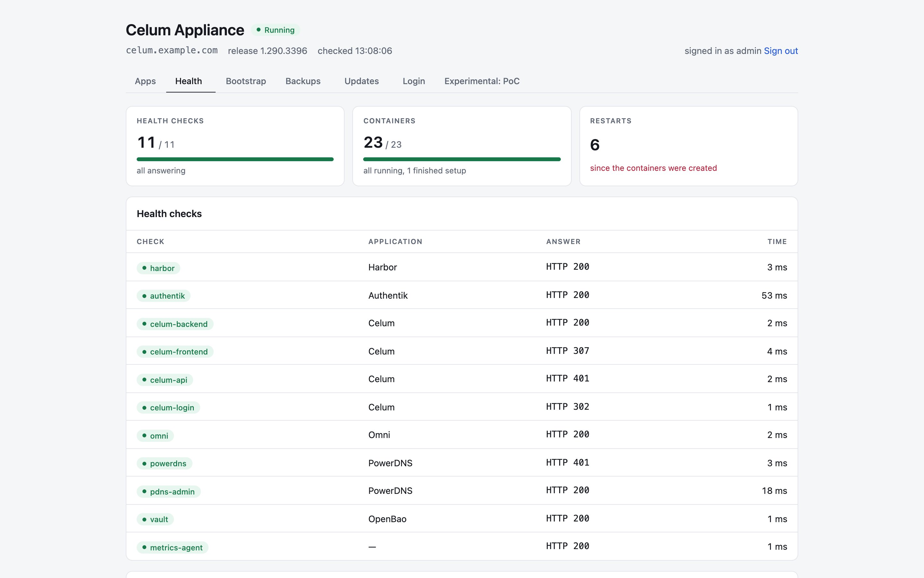The width and height of the screenshot is (924, 578).
Task: Switch to the Bootstrap tab
Action: coord(246,81)
